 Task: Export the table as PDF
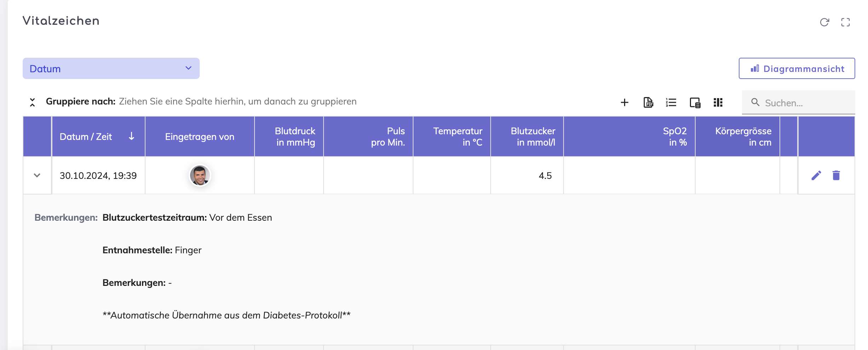click(648, 103)
